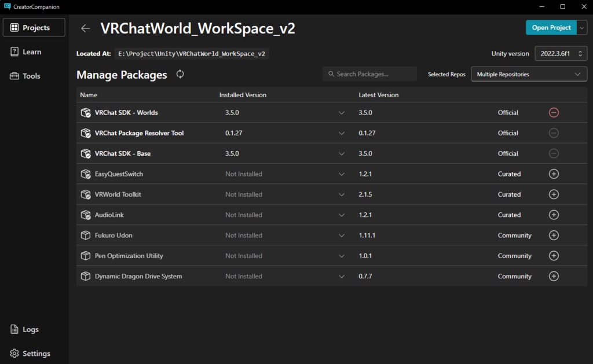Click the Name column header
Screen dimensions: 593x364
click(x=89, y=95)
